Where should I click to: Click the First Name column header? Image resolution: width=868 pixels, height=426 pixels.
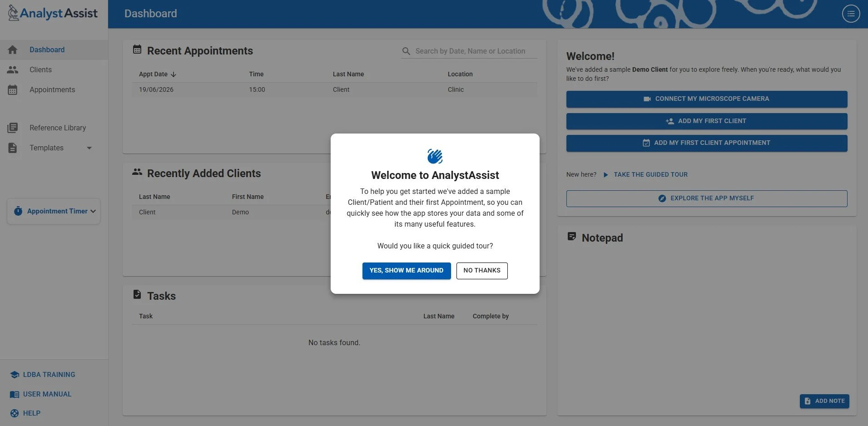pos(248,197)
